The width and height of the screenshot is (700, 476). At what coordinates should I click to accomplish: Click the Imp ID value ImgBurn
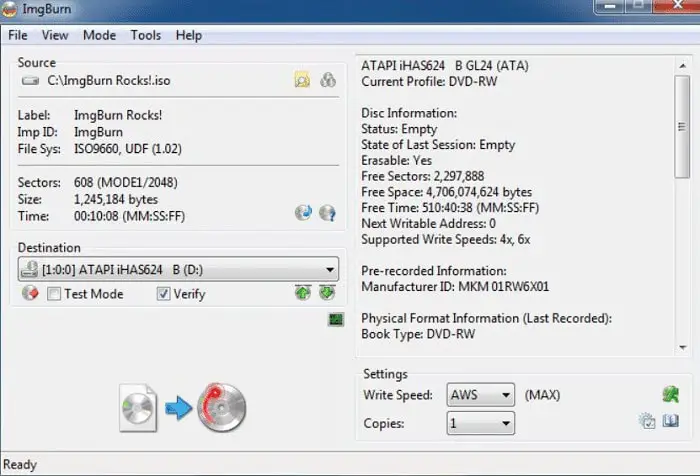(98, 132)
